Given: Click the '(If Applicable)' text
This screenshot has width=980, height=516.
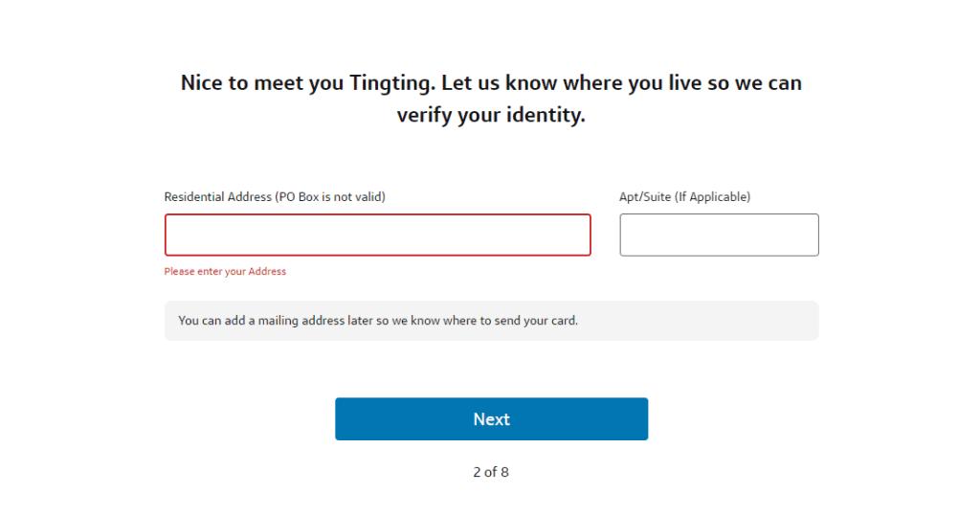Looking at the screenshot, I should click(x=712, y=197).
